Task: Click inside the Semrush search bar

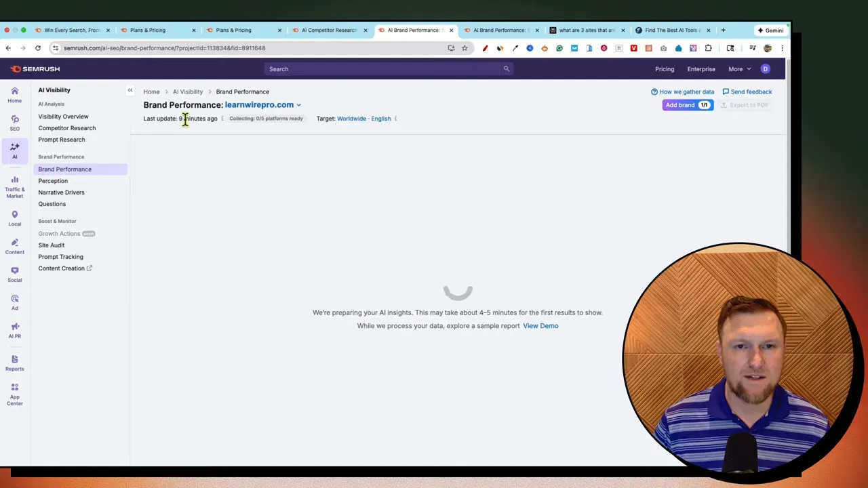Action: click(387, 68)
